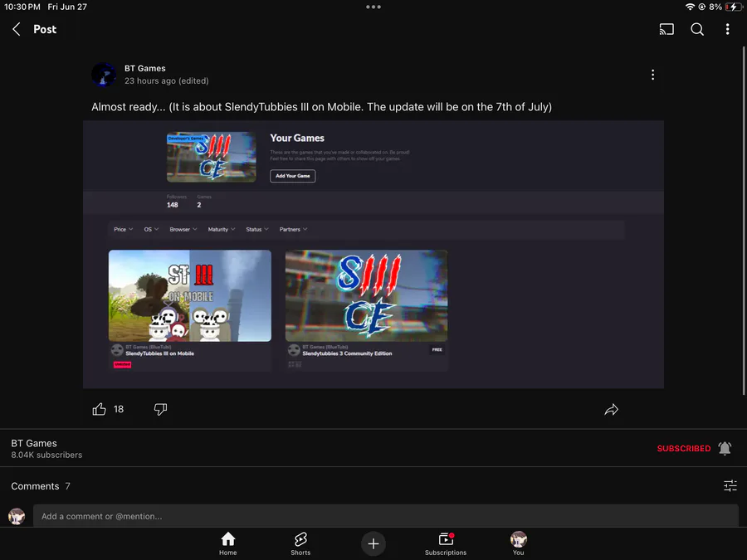Go back using the back arrow
Image resolution: width=747 pixels, height=560 pixels.
pyautogui.click(x=17, y=29)
